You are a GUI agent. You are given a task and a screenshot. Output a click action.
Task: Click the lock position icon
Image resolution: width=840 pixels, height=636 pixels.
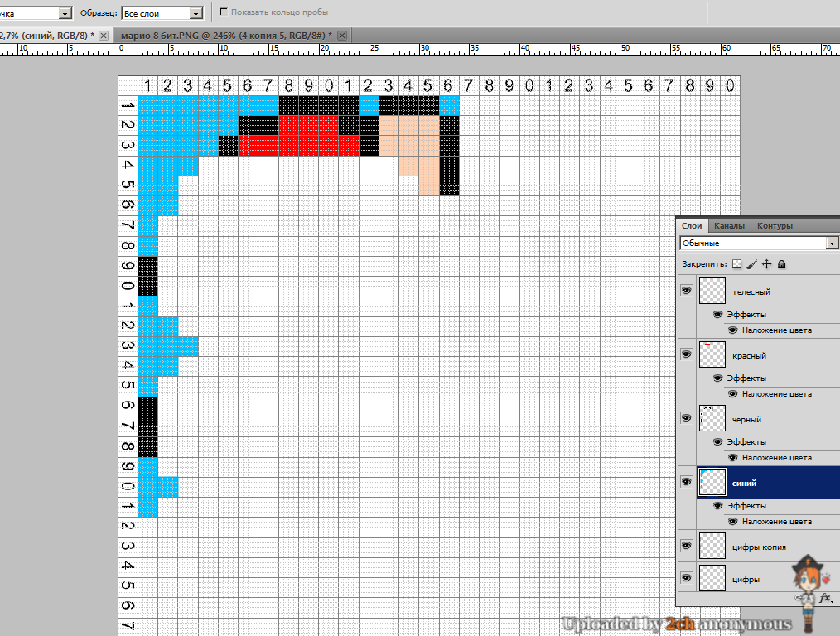click(x=766, y=264)
